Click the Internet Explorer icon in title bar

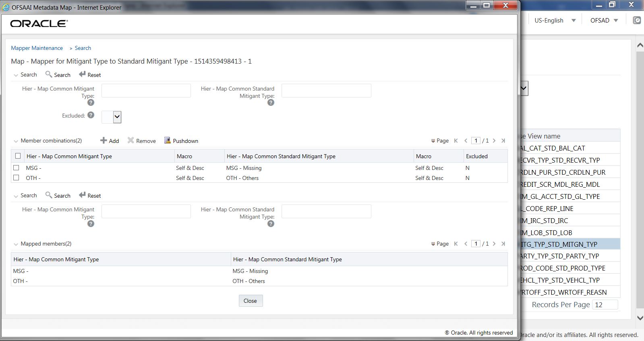[x=6, y=7]
